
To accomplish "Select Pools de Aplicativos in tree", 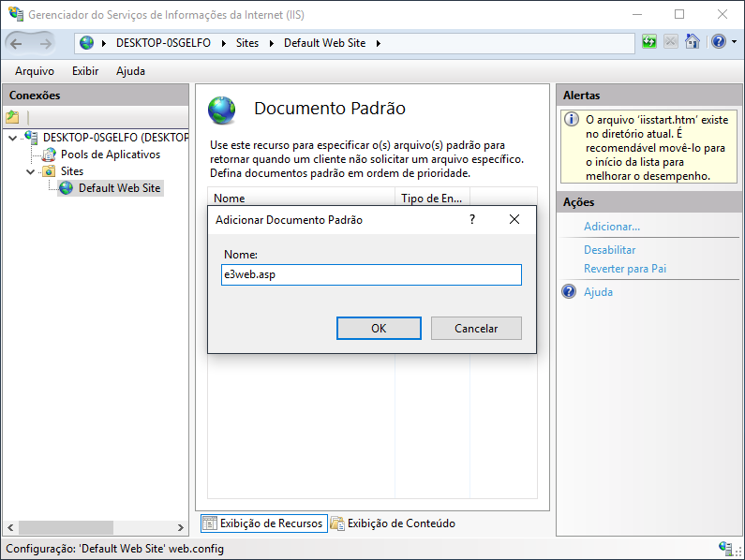I will tap(110, 155).
